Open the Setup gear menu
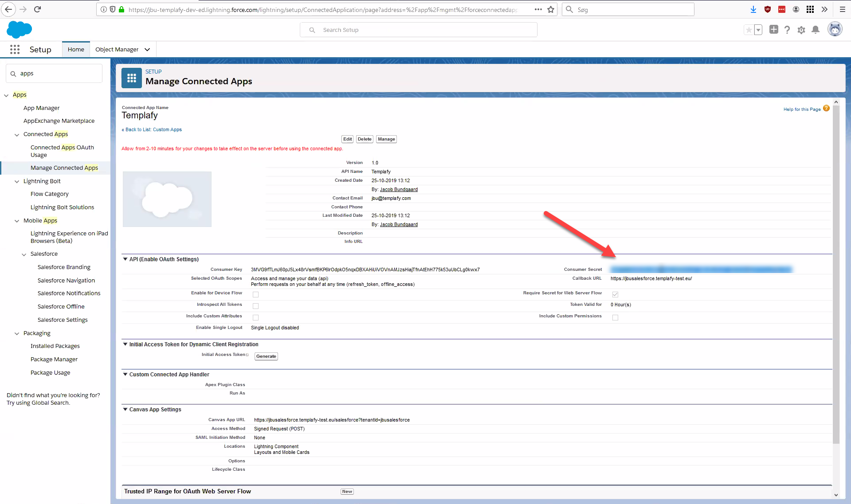This screenshot has height=504, width=851. [801, 30]
